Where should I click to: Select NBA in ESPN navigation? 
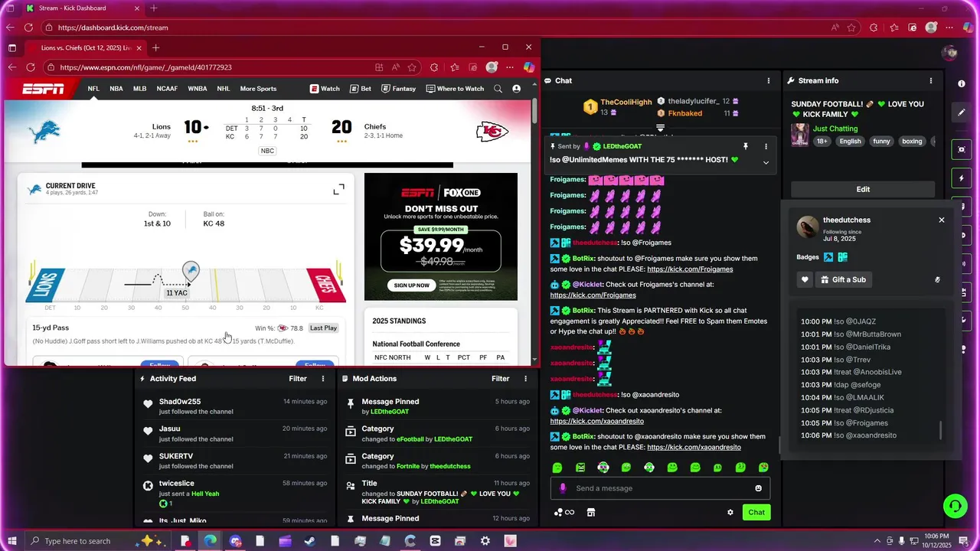[116, 89]
